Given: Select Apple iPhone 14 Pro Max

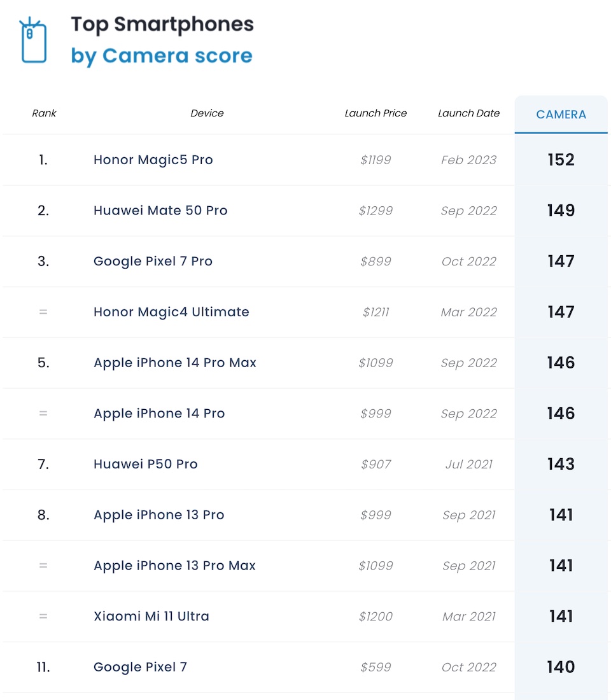Looking at the screenshot, I should click(175, 363).
